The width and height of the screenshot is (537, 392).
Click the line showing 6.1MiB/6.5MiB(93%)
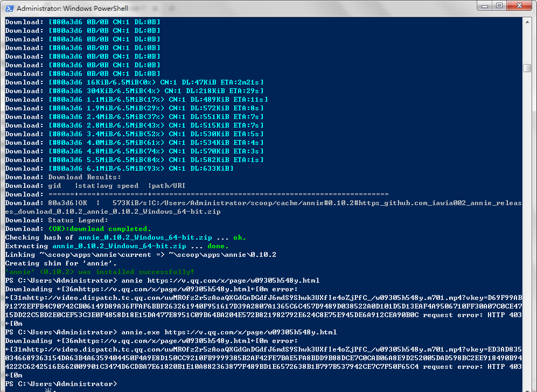coord(119,168)
